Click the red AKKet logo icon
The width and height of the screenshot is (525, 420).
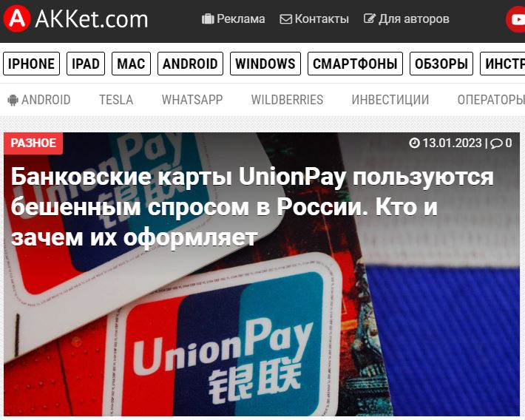pyautogui.click(x=17, y=19)
